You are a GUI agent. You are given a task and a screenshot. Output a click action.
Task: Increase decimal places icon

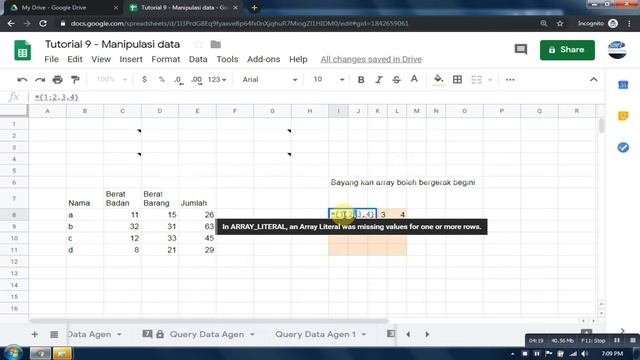pyautogui.click(x=196, y=80)
